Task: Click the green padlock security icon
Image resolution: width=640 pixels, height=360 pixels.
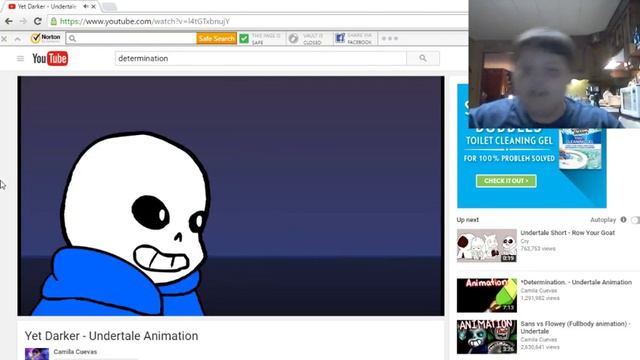Action: [53, 21]
